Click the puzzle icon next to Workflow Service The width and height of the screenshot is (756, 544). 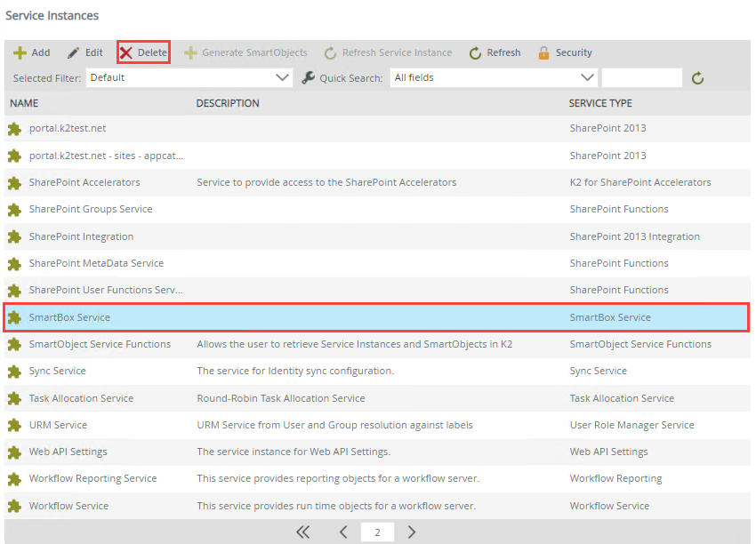click(x=14, y=506)
